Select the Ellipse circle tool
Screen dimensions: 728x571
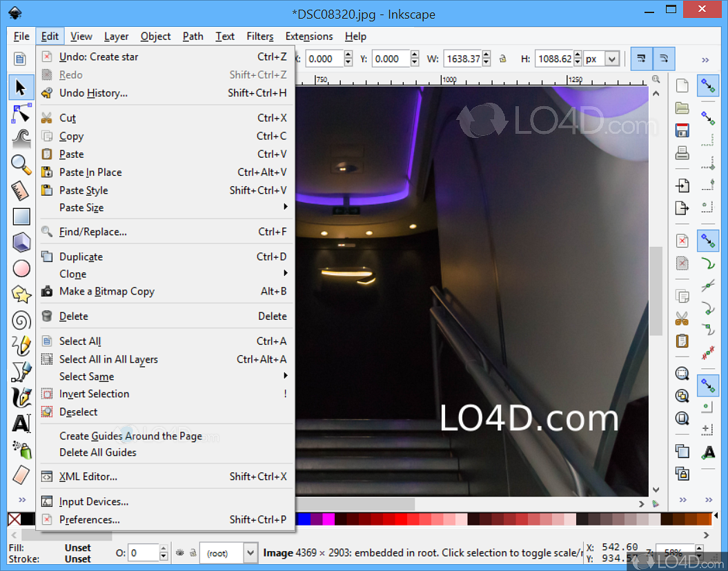[21, 268]
